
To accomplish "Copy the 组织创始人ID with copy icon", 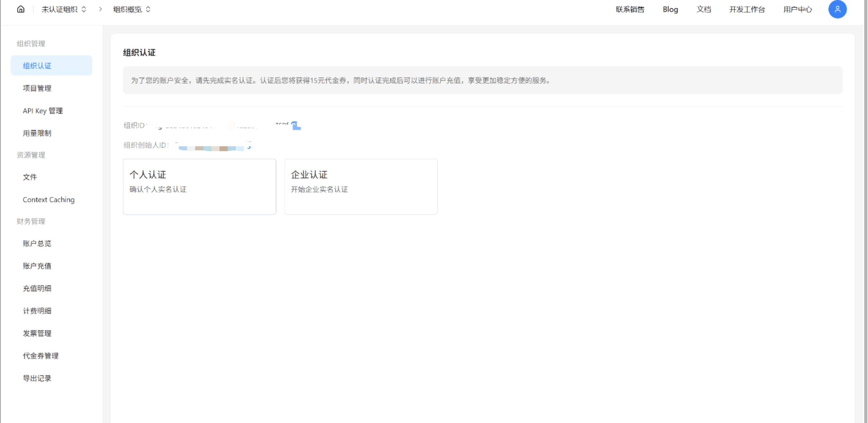I will point(249,146).
